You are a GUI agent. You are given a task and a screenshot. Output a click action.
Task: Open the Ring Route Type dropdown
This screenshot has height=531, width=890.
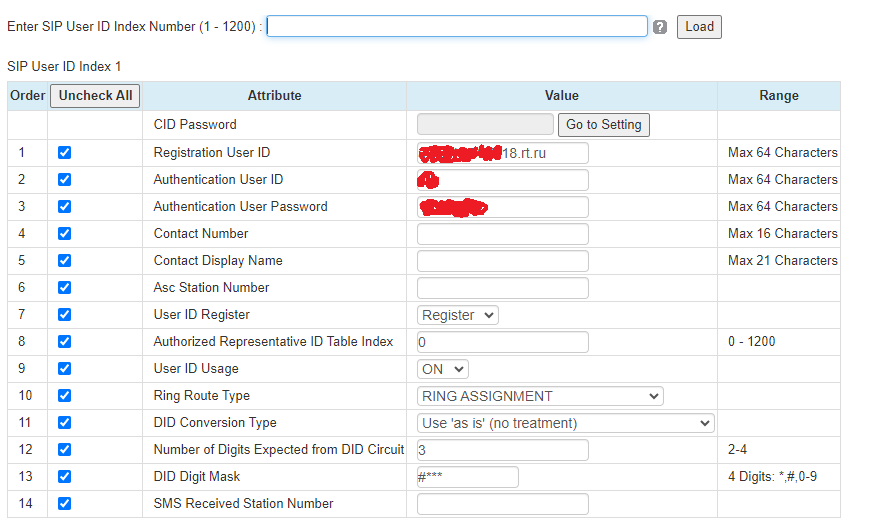[540, 396]
